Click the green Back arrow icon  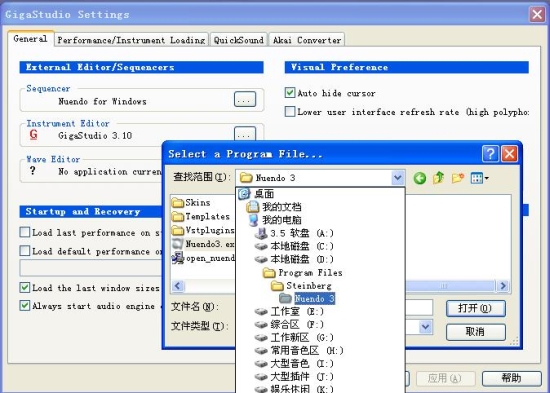click(420, 178)
